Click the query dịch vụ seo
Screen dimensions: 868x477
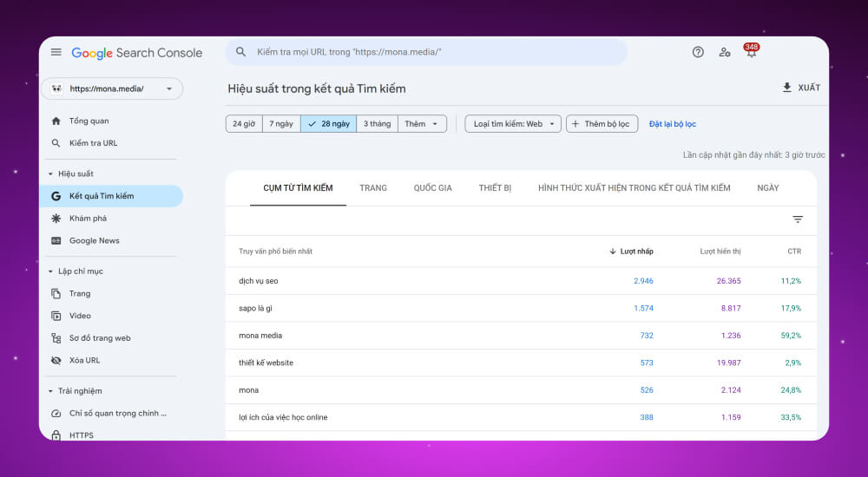[259, 281]
